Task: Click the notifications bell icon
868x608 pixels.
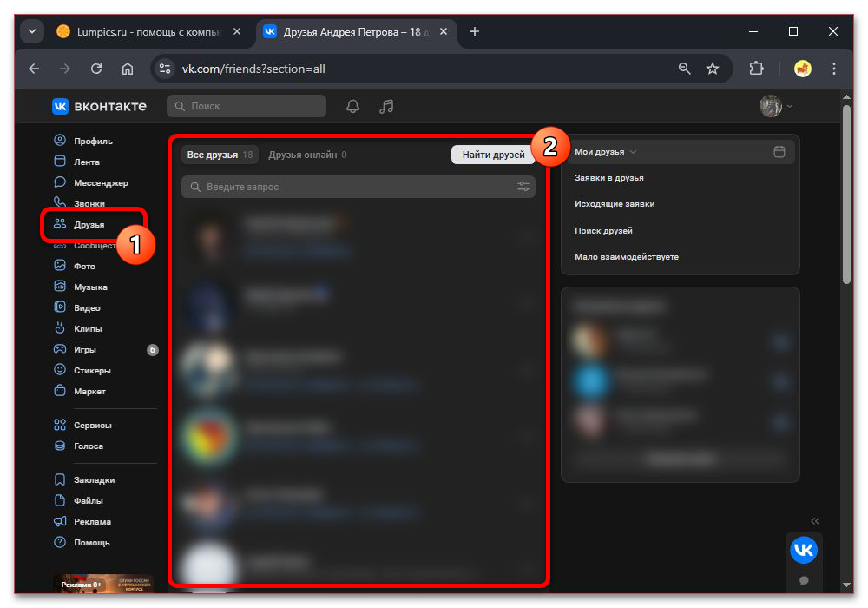Action: (352, 106)
